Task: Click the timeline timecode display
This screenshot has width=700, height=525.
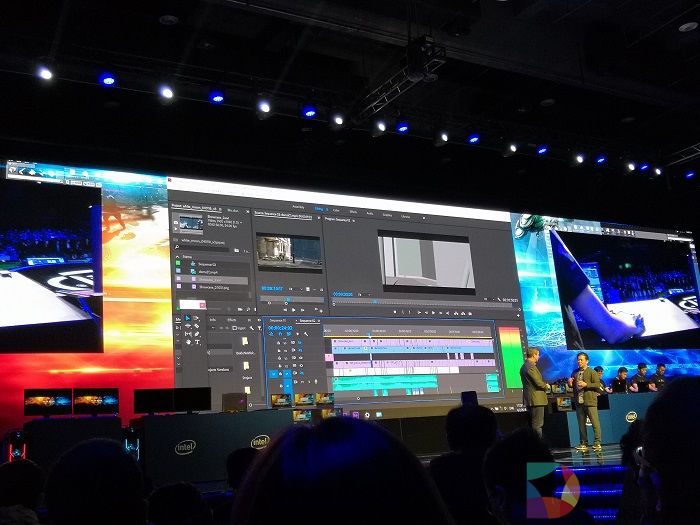Action: tap(280, 328)
